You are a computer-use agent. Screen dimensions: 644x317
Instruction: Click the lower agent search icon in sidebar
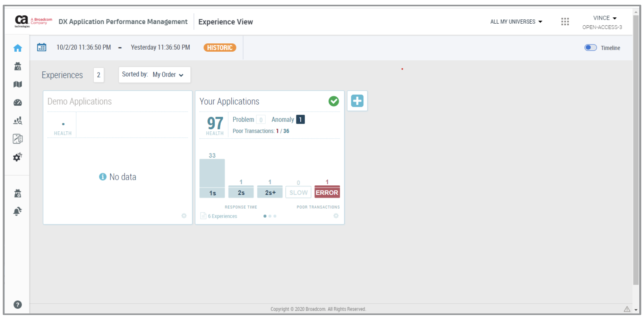pos(17,193)
